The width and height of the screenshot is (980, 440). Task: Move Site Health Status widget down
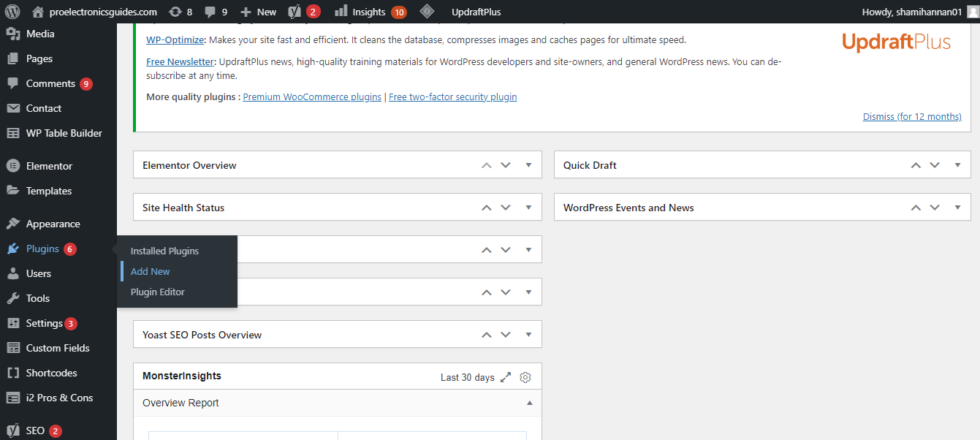coord(506,208)
